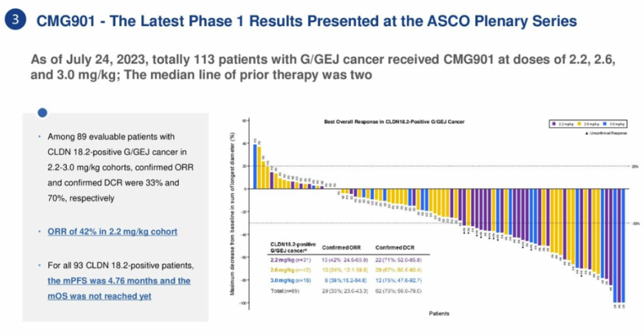Click the 'mPFS was 4.76 months' underlined text
Image resolution: width=644 pixels, height=336 pixels.
[119, 281]
